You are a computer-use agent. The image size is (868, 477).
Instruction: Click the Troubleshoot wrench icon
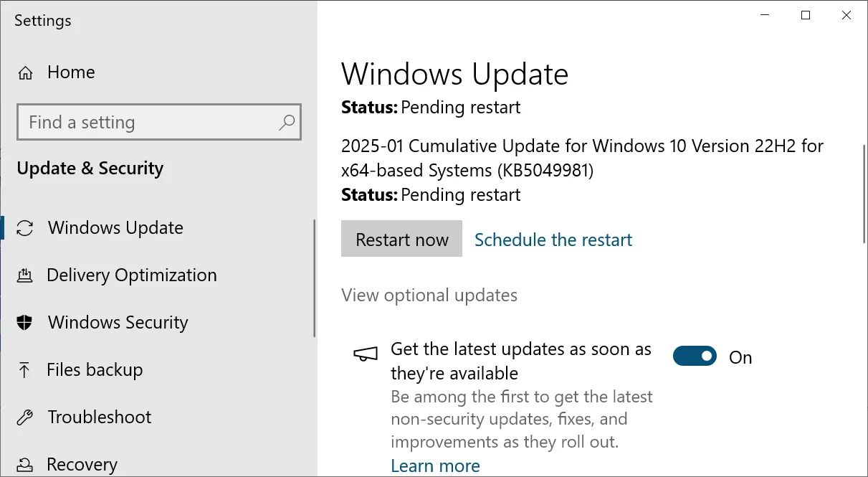click(25, 417)
